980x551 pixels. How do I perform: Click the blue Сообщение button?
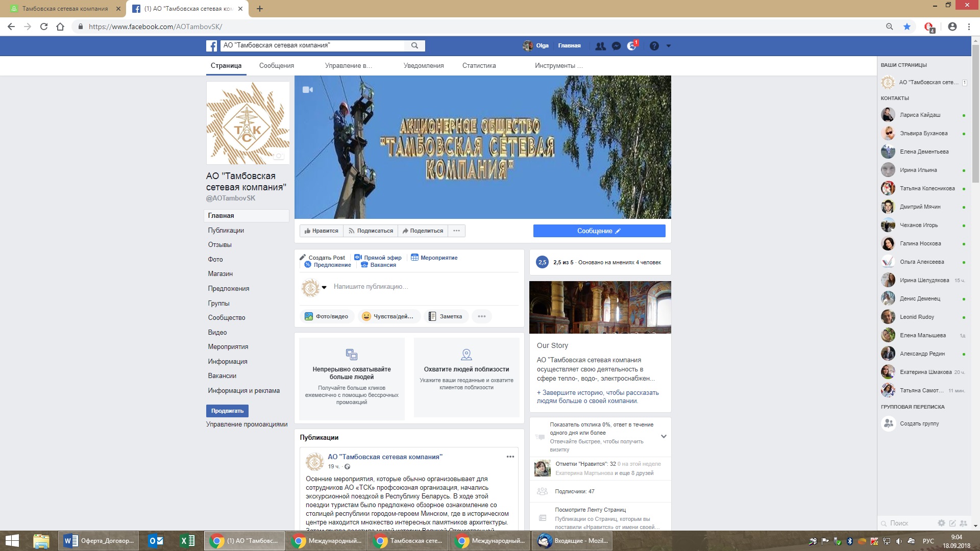pyautogui.click(x=599, y=231)
